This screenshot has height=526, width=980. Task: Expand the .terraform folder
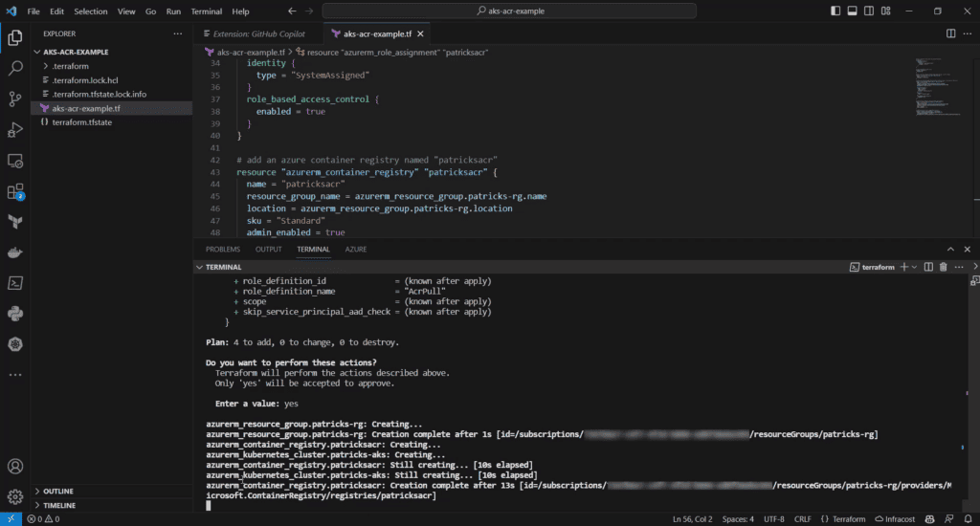65,66
